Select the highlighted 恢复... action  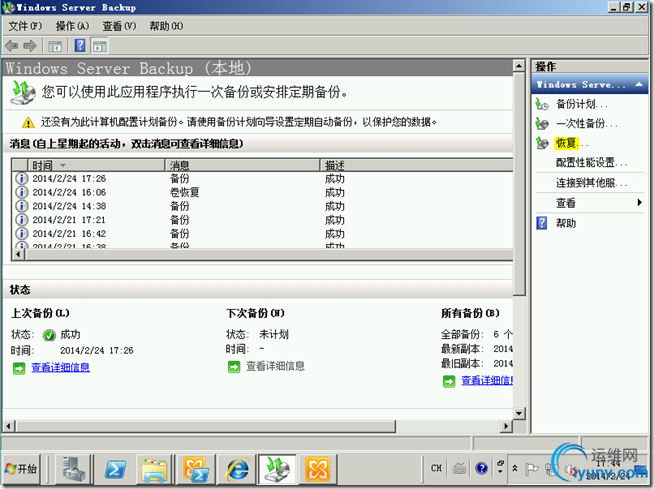[571, 143]
